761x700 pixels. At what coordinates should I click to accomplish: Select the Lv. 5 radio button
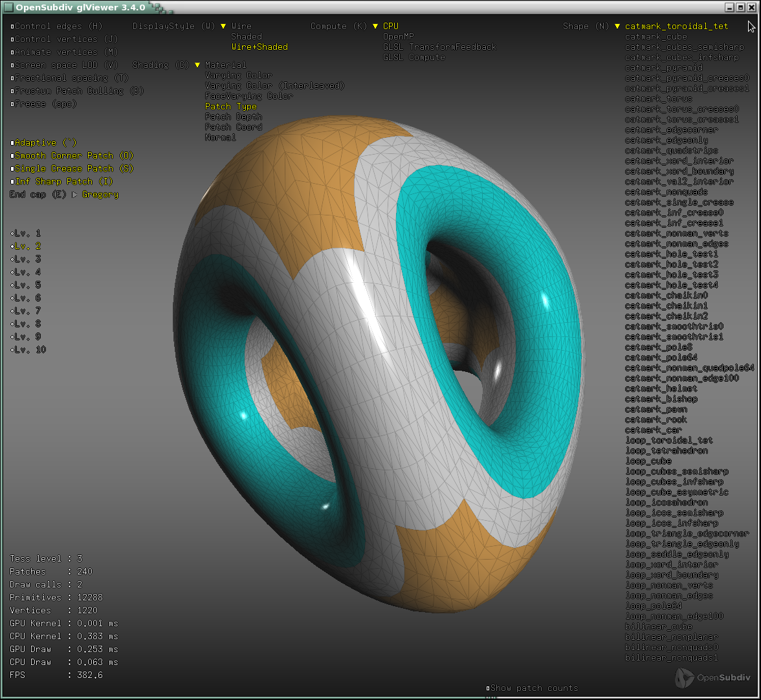pyautogui.click(x=12, y=285)
